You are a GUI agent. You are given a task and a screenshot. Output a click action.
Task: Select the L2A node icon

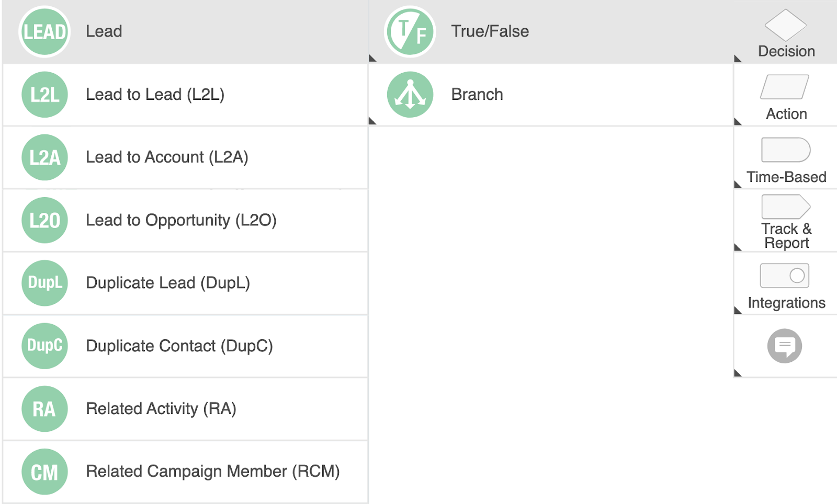[44, 157]
